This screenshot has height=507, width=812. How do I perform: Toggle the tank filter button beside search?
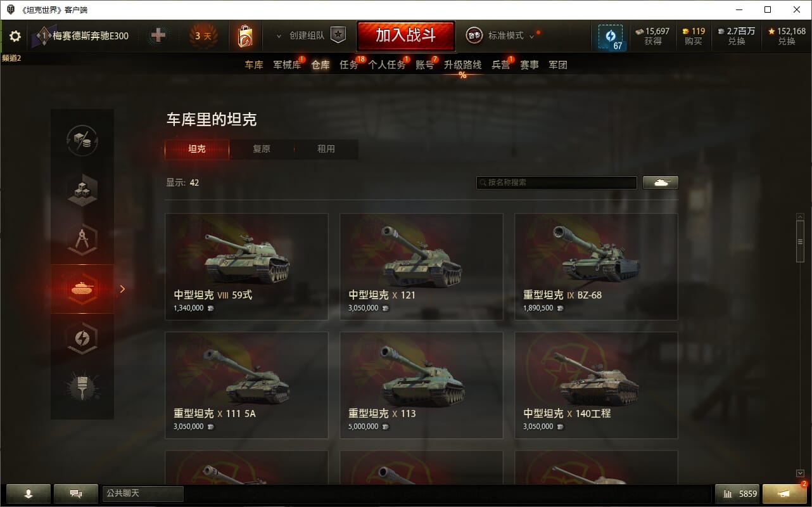[661, 183]
